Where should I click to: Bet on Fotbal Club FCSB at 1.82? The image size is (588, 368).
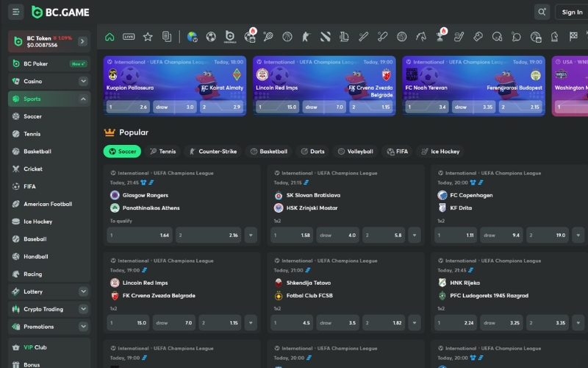click(384, 322)
